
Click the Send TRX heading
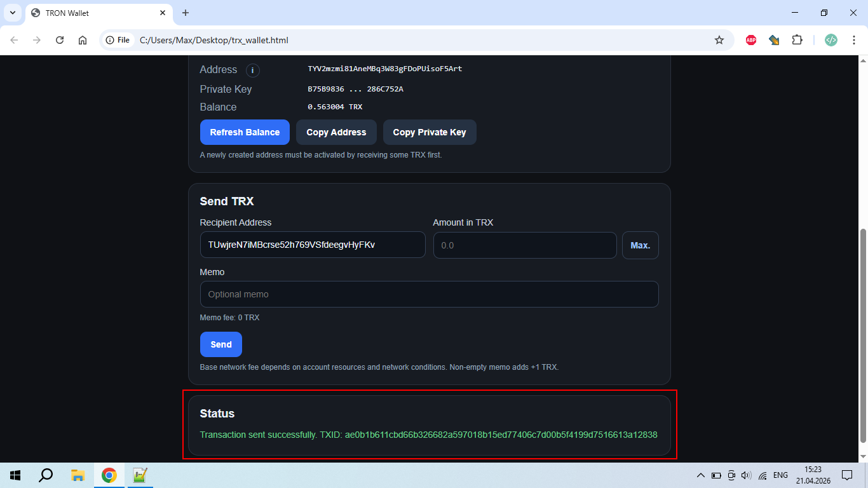click(227, 201)
